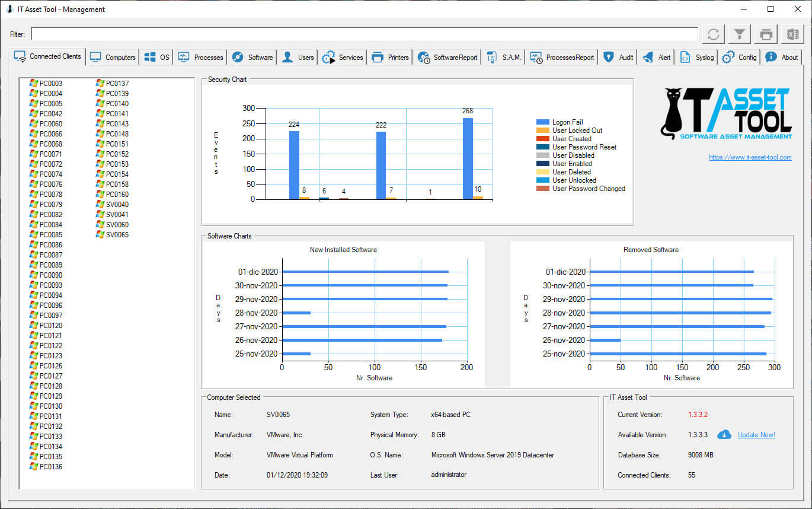
Task: Open the Audit tab
Action: [x=619, y=58]
